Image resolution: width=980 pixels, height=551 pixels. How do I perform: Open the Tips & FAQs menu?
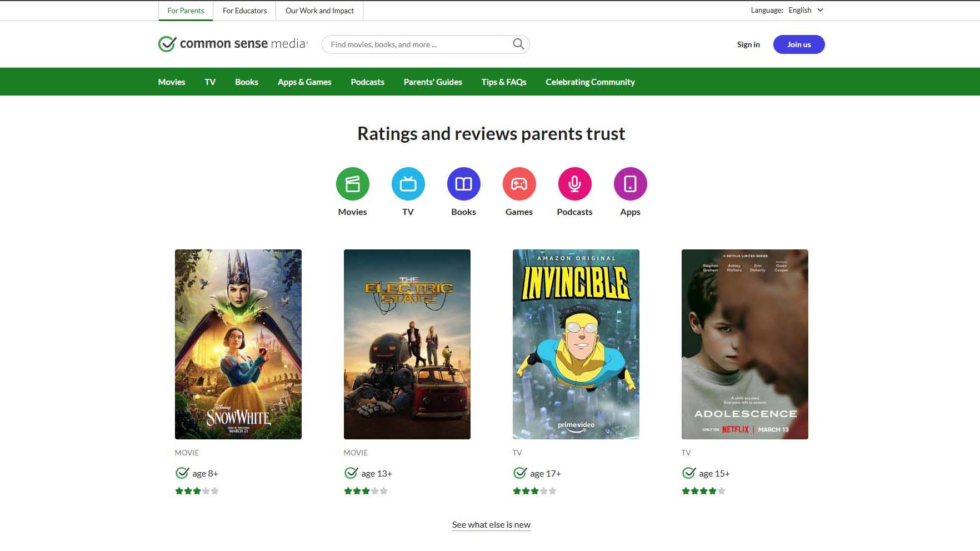504,82
